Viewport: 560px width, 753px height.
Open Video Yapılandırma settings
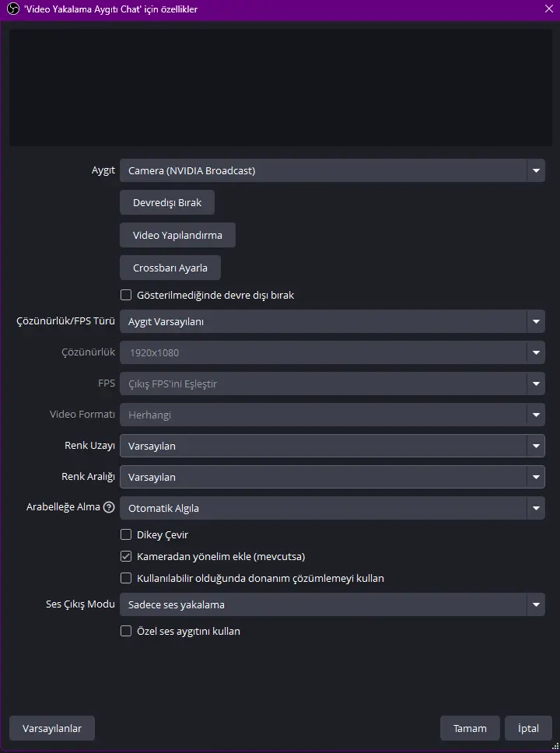(177, 235)
